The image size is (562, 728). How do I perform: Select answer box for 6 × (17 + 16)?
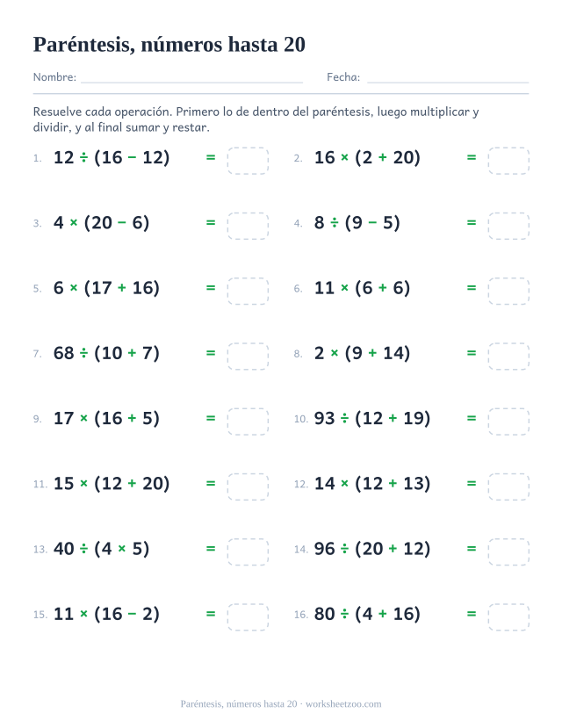click(248, 291)
